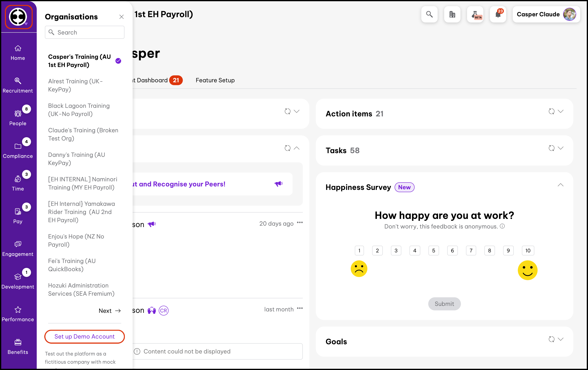588x370 pixels.
Task: Expand the Goals panel chevron
Action: [561, 339]
